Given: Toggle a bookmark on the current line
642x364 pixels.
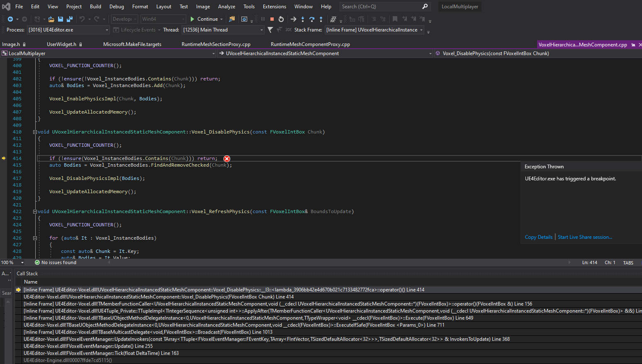Looking at the screenshot, I should pyautogui.click(x=395, y=19).
